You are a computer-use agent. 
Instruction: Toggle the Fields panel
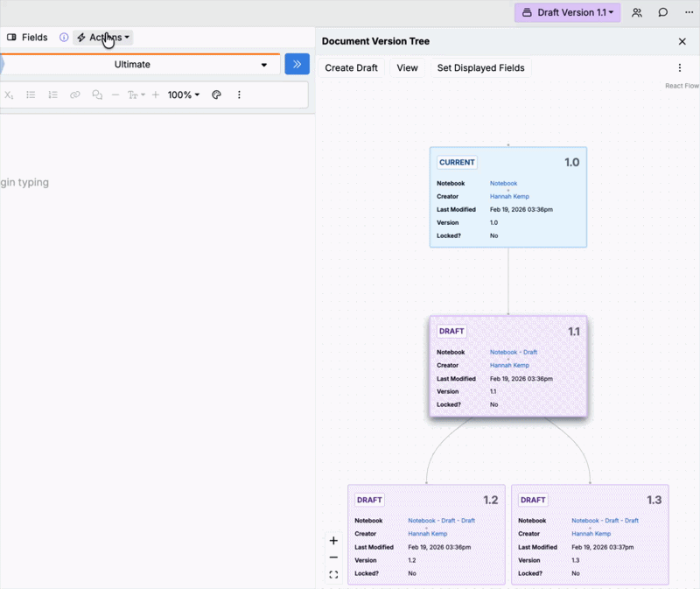tap(27, 38)
